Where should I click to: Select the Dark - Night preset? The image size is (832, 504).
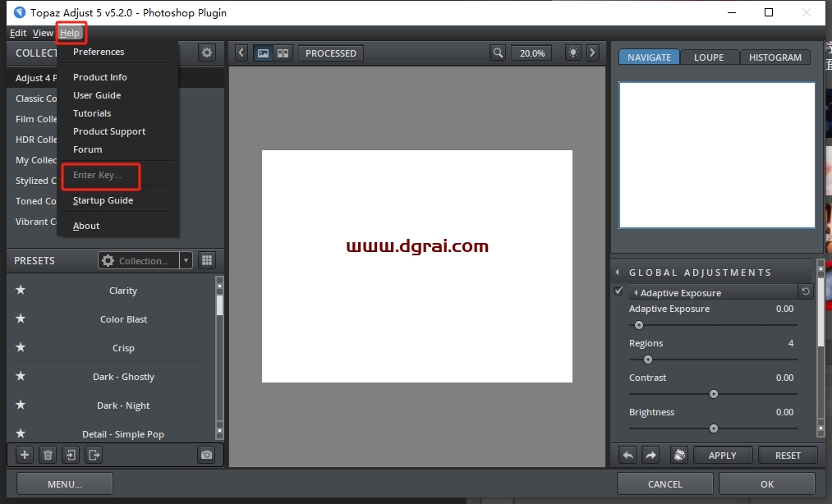(123, 405)
